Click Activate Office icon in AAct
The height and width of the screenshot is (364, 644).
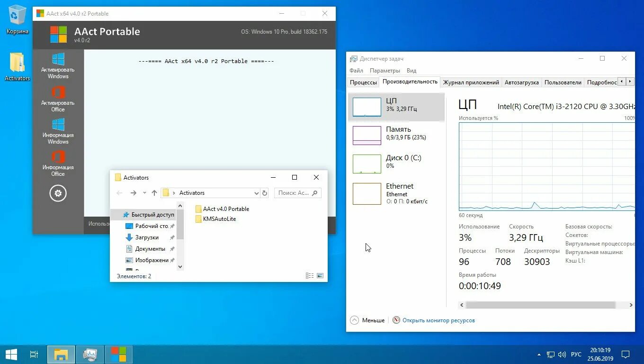pos(58,99)
